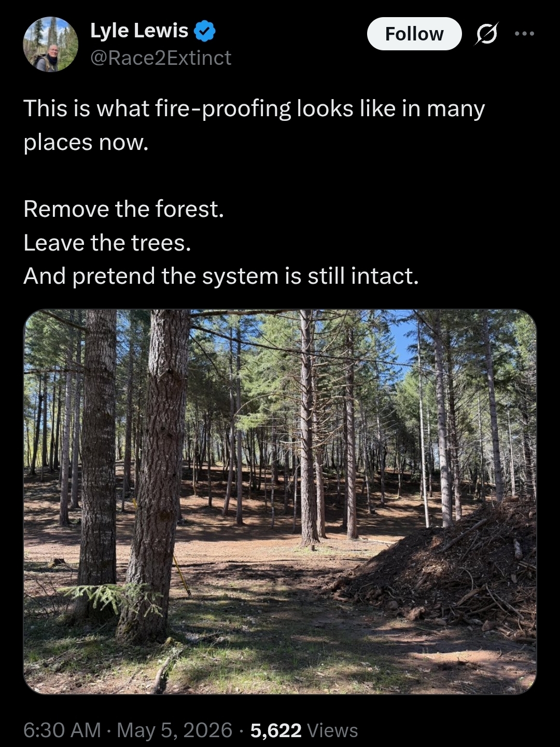The height and width of the screenshot is (747, 560).
Task: Click the "Leave the trees." line
Action: tap(107, 243)
